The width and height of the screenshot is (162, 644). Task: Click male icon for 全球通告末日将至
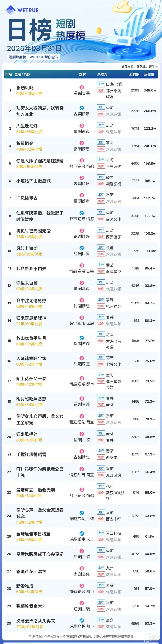click(x=81, y=534)
